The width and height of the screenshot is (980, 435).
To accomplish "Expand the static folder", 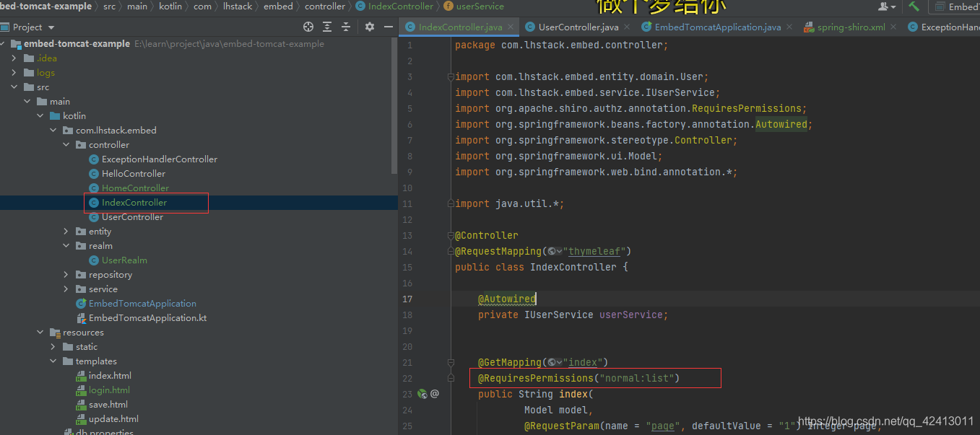I will [x=53, y=347].
